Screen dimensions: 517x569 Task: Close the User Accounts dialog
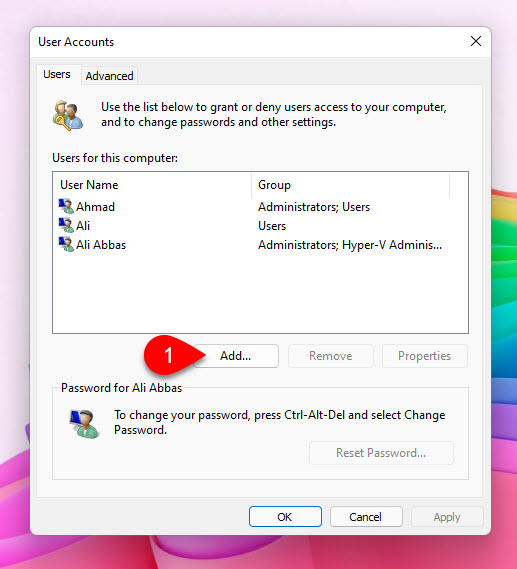(476, 41)
